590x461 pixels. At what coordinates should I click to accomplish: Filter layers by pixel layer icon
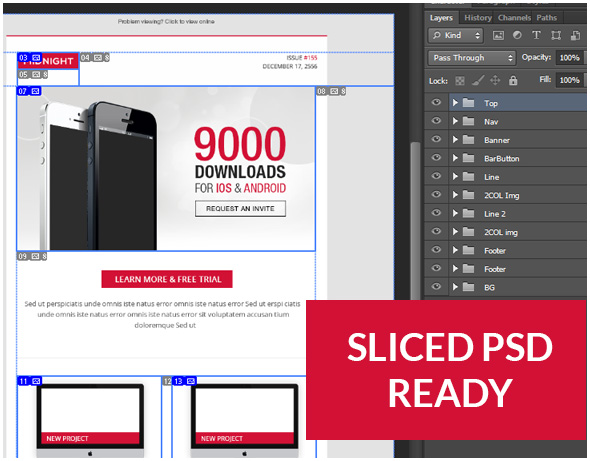pos(498,35)
